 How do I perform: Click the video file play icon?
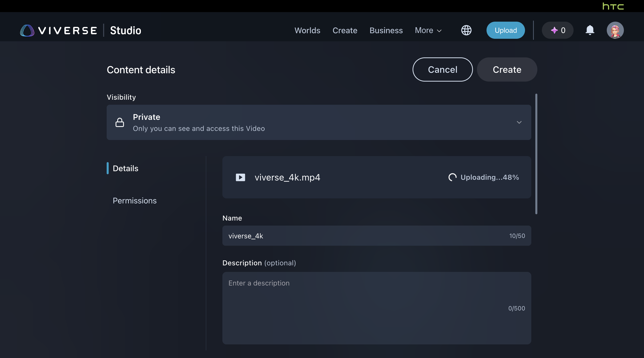pyautogui.click(x=240, y=177)
